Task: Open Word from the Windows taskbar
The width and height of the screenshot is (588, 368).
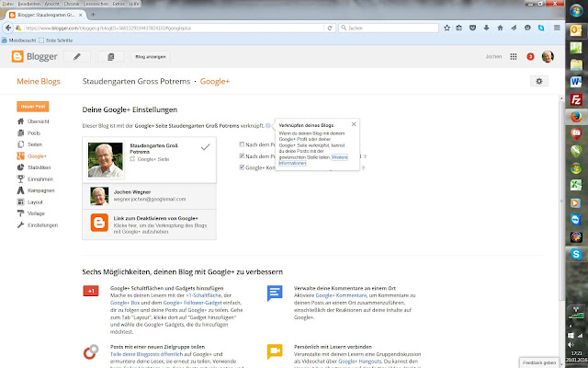Action: tap(576, 82)
